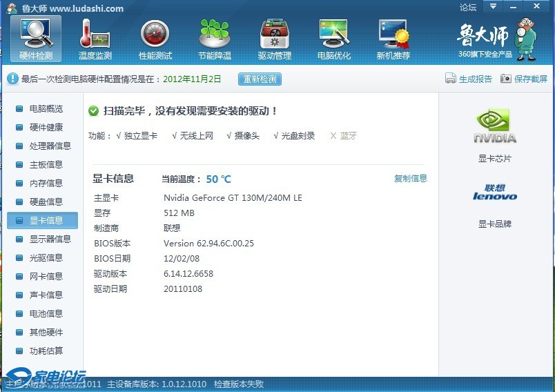Open 硬盘信息 hard disk info

click(46, 202)
